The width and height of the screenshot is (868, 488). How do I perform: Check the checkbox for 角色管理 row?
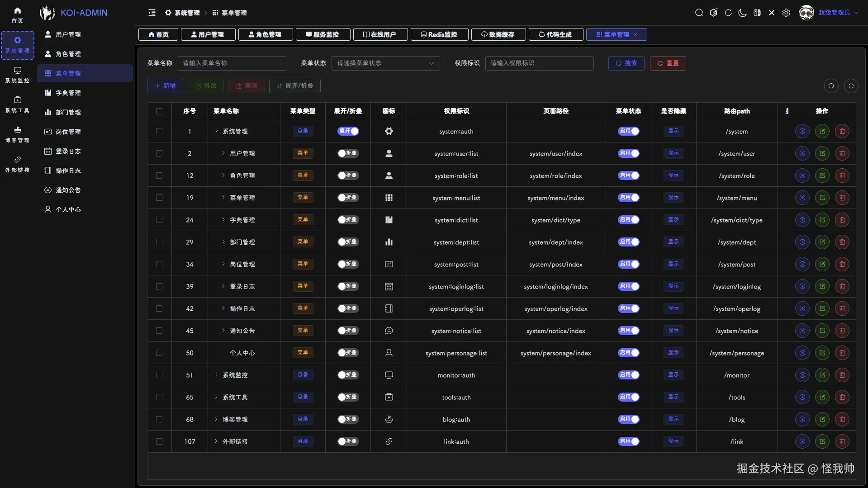tap(159, 175)
